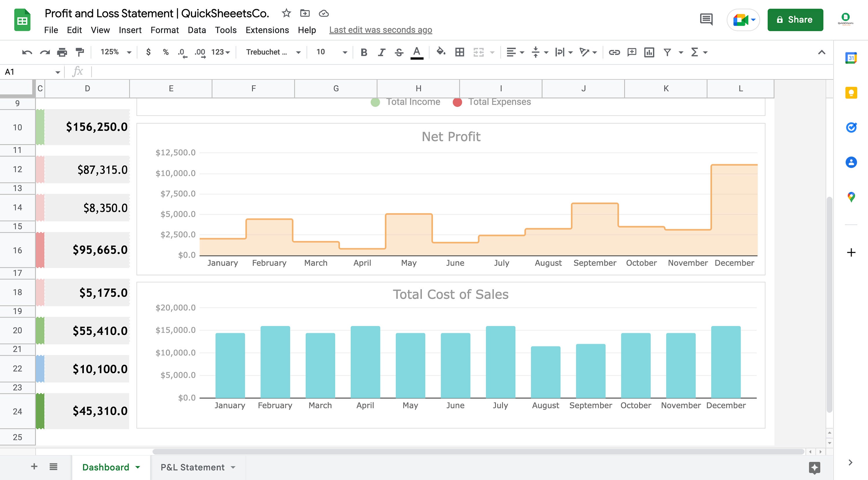The height and width of the screenshot is (480, 868).
Task: Open the font size dropdown
Action: (x=345, y=52)
